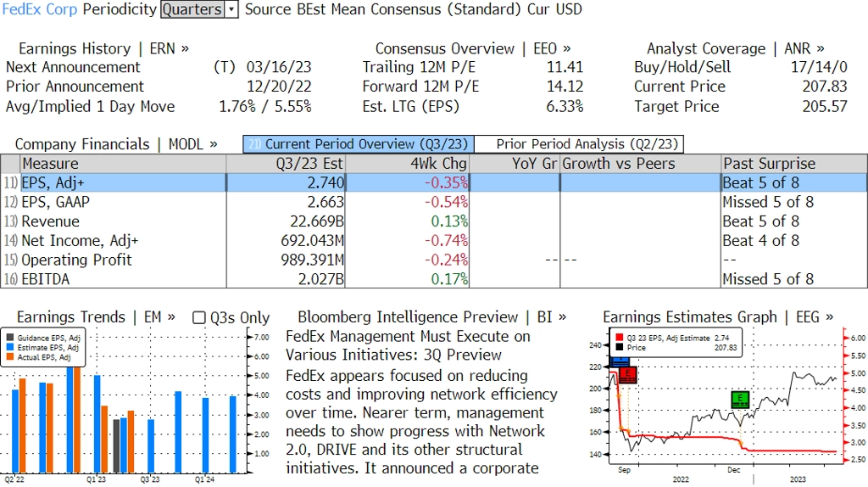This screenshot has height=487, width=868.
Task: Click the Measure column header
Action: click(123, 164)
